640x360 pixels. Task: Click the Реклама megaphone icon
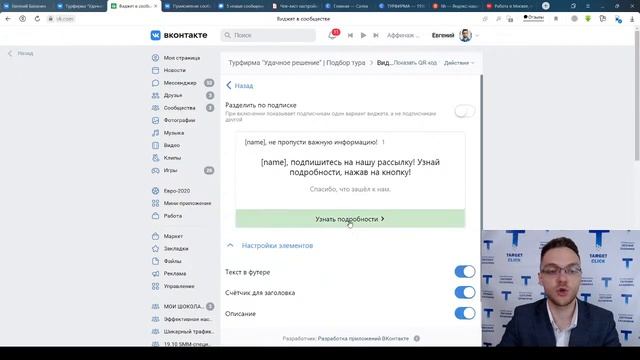click(155, 273)
